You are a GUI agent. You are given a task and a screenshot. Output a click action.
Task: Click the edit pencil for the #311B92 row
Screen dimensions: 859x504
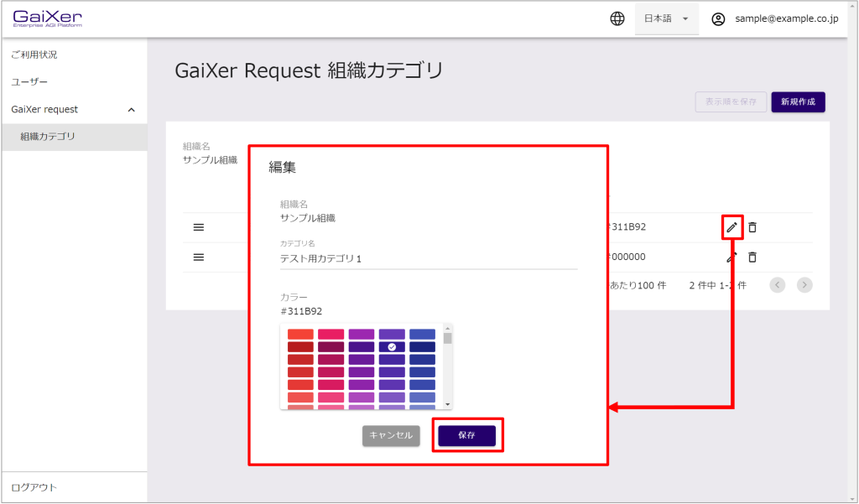pos(731,227)
